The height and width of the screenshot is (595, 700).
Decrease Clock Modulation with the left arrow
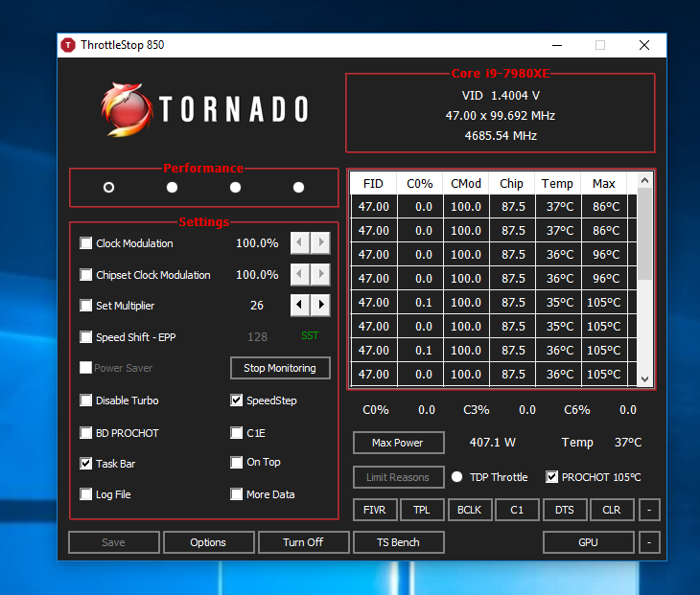300,242
